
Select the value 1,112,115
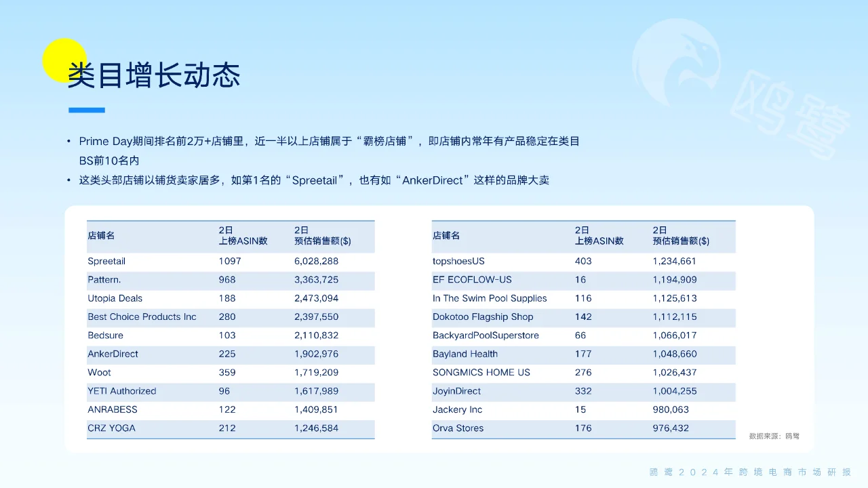(675, 317)
